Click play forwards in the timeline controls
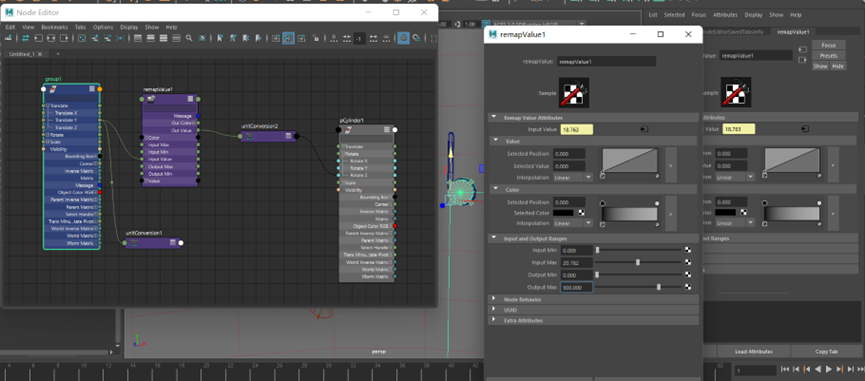 tap(829, 369)
